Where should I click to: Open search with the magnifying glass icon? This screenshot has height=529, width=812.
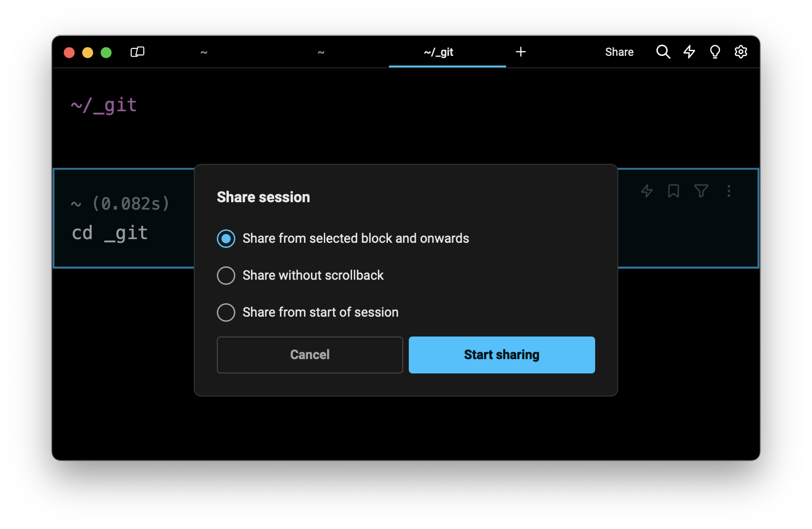coord(663,52)
